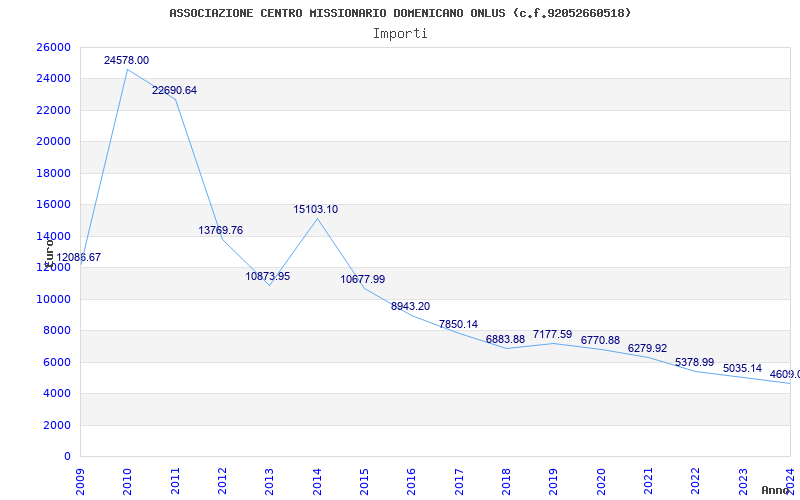Click the x-axis year 2009
The height and width of the screenshot is (500, 800).
[x=80, y=482]
